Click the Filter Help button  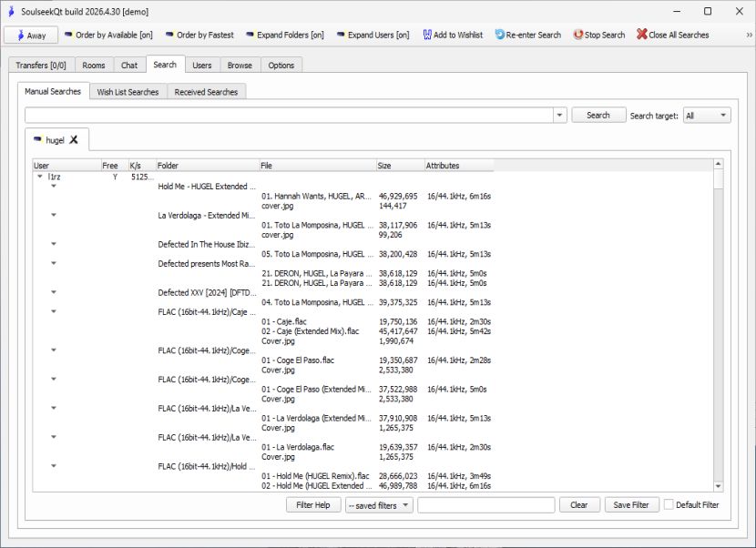(313, 505)
